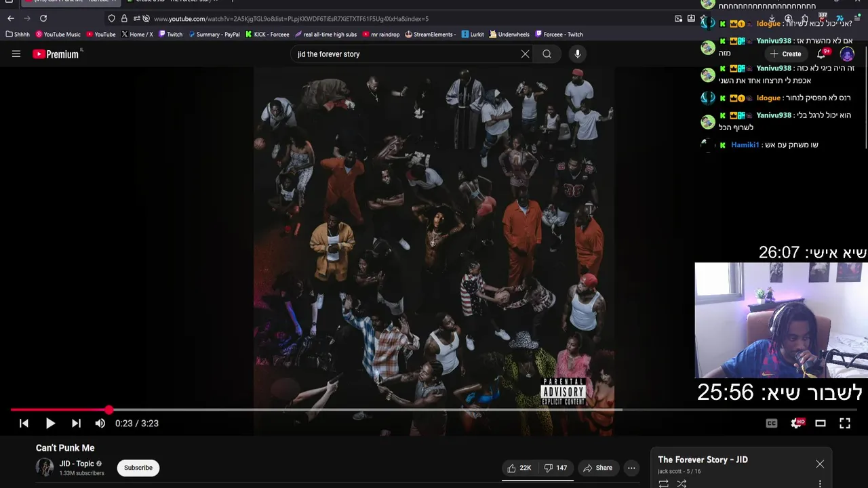Viewport: 868px width, 488px height.
Task: Click the address bar padlock icon
Action: [124, 18]
